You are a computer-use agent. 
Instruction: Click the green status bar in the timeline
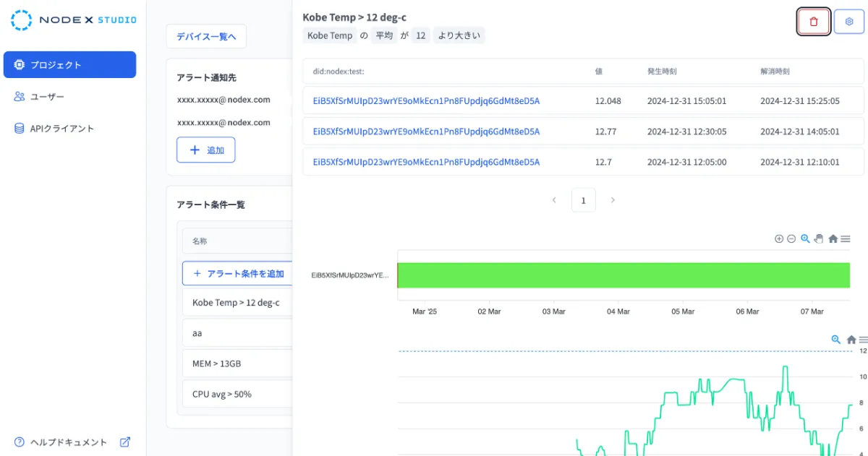[623, 275]
